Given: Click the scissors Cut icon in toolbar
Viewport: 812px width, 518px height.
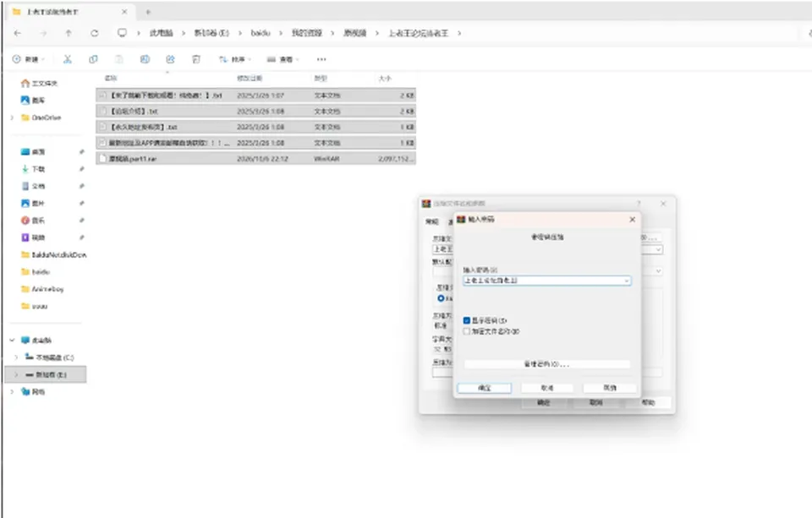Looking at the screenshot, I should [68, 59].
